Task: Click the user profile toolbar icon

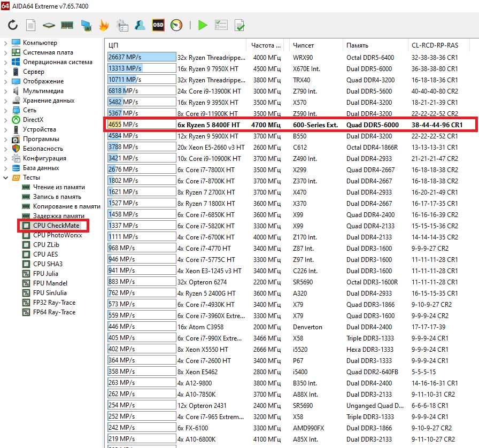Action: tap(140, 25)
